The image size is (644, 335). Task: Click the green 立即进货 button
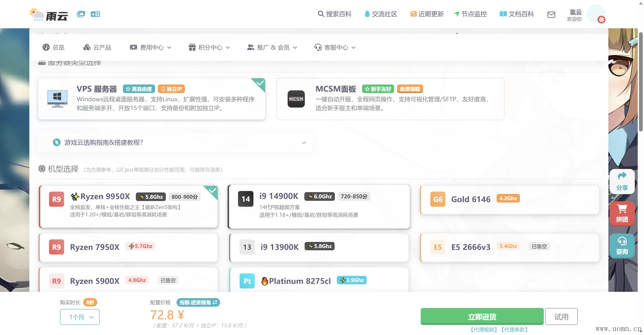pyautogui.click(x=482, y=317)
